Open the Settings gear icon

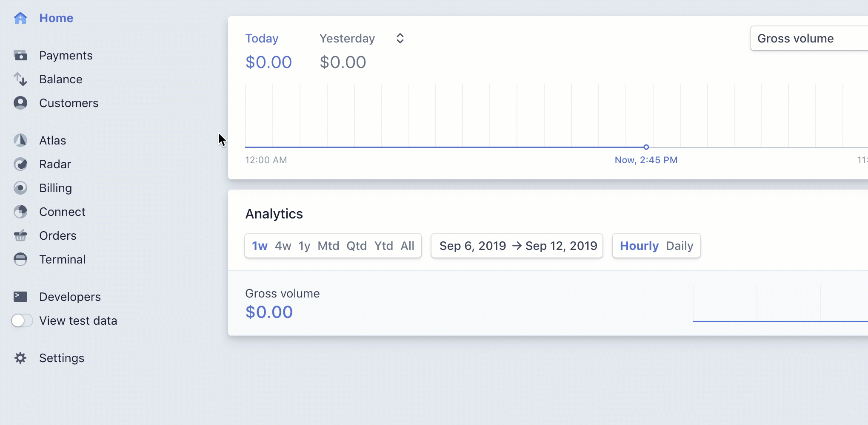coord(20,358)
